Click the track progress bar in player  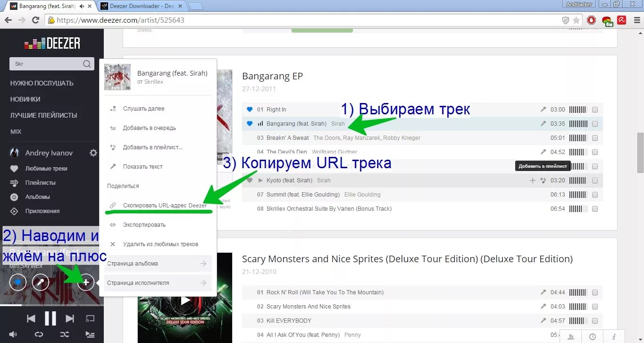click(x=52, y=305)
